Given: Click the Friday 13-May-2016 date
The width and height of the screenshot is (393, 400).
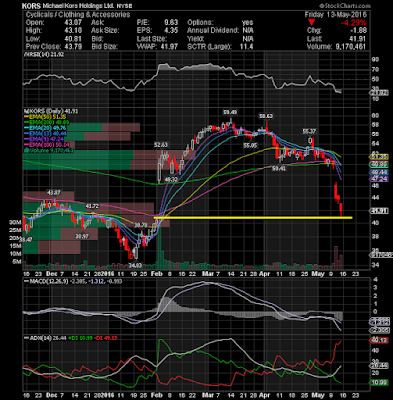Looking at the screenshot, I should click(335, 15).
